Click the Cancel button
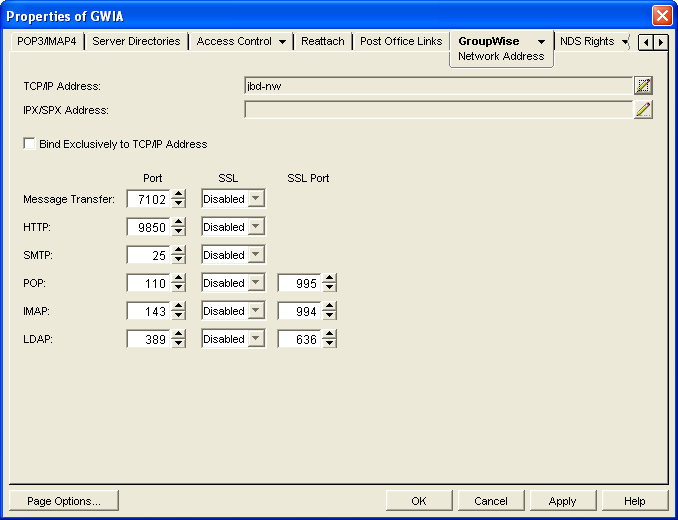 pos(491,501)
